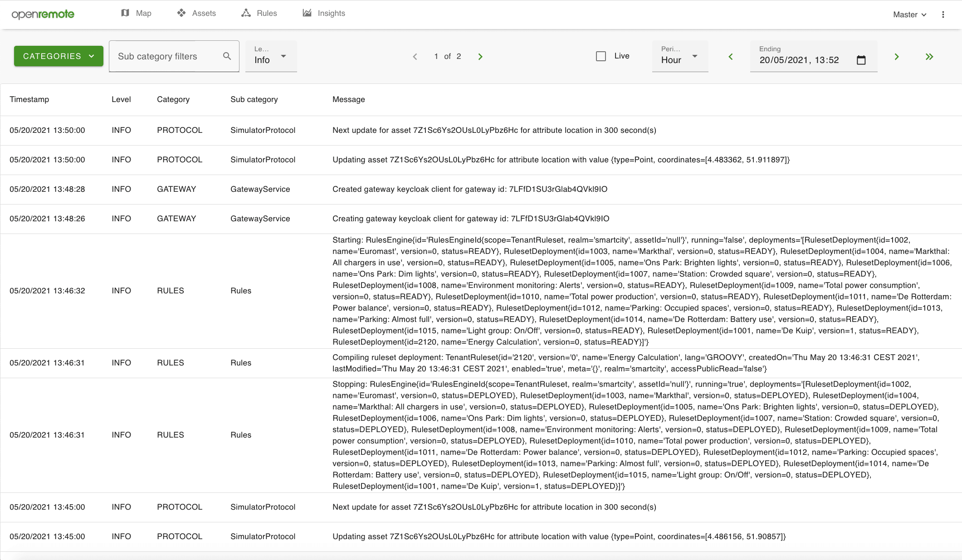Viewport: 962px width, 560px height.
Task: Open the calendar date picker icon
Action: (x=861, y=60)
